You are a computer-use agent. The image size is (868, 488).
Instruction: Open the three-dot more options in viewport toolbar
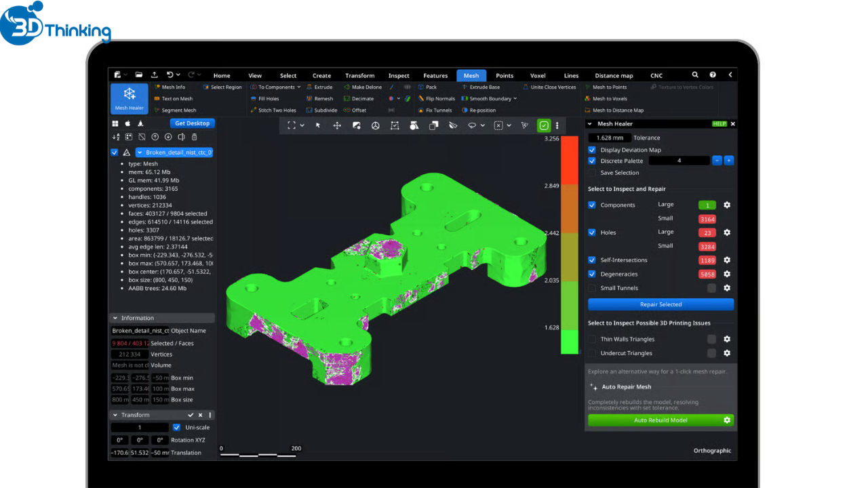point(557,125)
